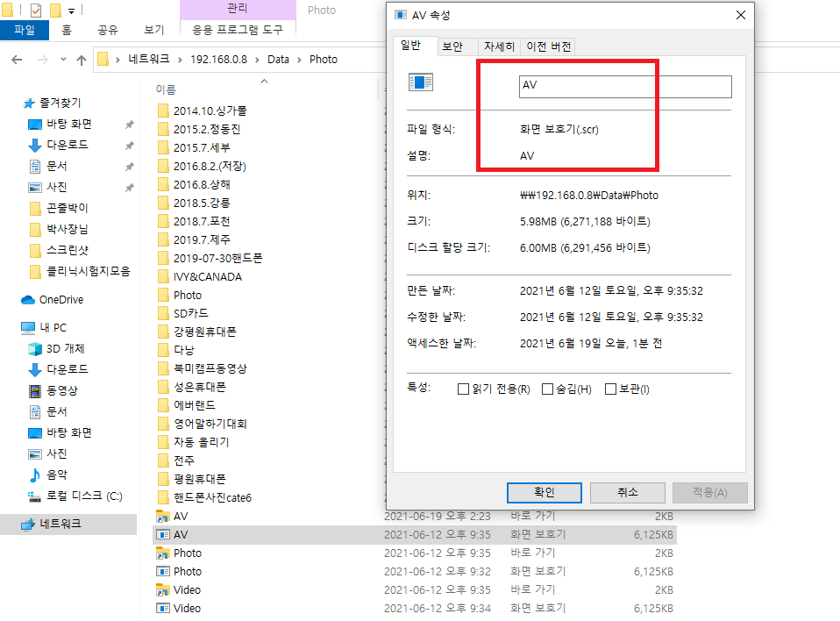
Task: Check the 보관(I) attribute box
Action: click(x=610, y=389)
